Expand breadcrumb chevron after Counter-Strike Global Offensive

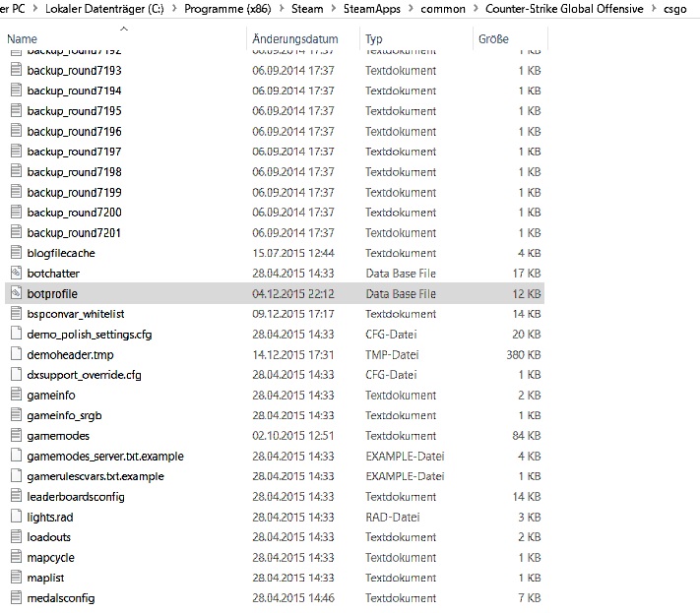point(654,9)
